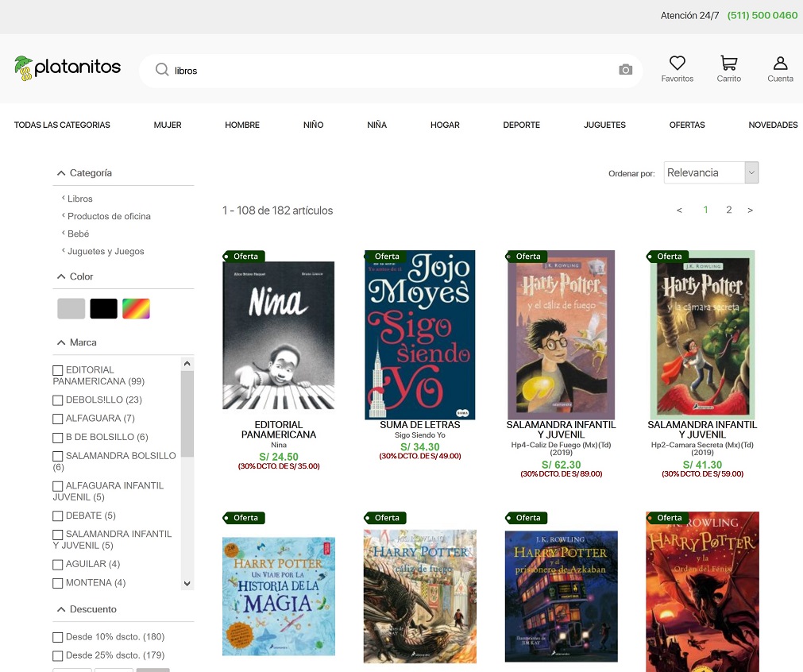Select the black color swatch
The width and height of the screenshot is (803, 672).
coord(103,309)
